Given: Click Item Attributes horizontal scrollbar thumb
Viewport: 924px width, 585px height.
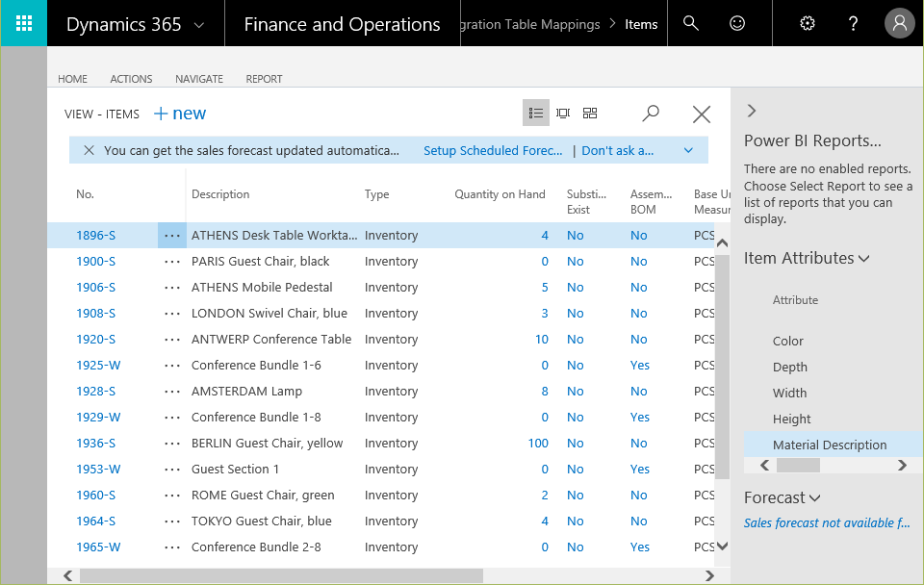Looking at the screenshot, I should coord(798,465).
